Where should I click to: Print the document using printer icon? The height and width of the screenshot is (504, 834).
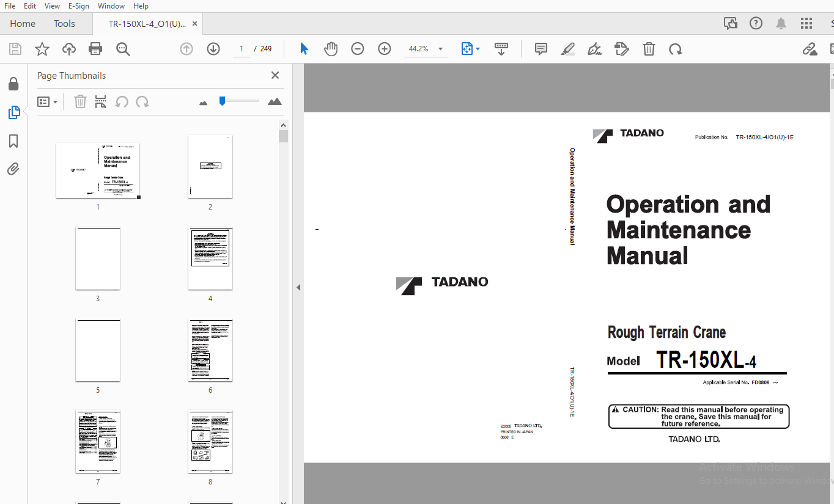coord(95,49)
